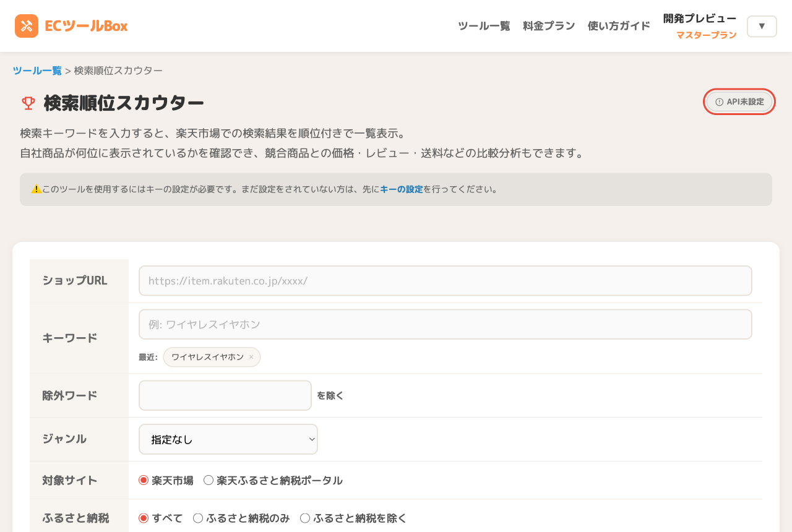Click the ECツールBox logo icon
The width and height of the screenshot is (792, 532).
click(x=27, y=26)
